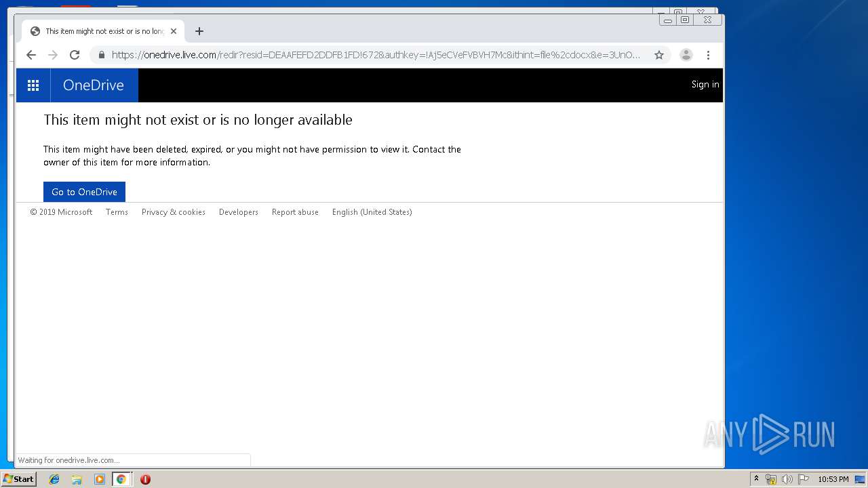Click the onedrive.live.com address bar URL
This screenshot has height=488, width=868.
click(x=376, y=55)
